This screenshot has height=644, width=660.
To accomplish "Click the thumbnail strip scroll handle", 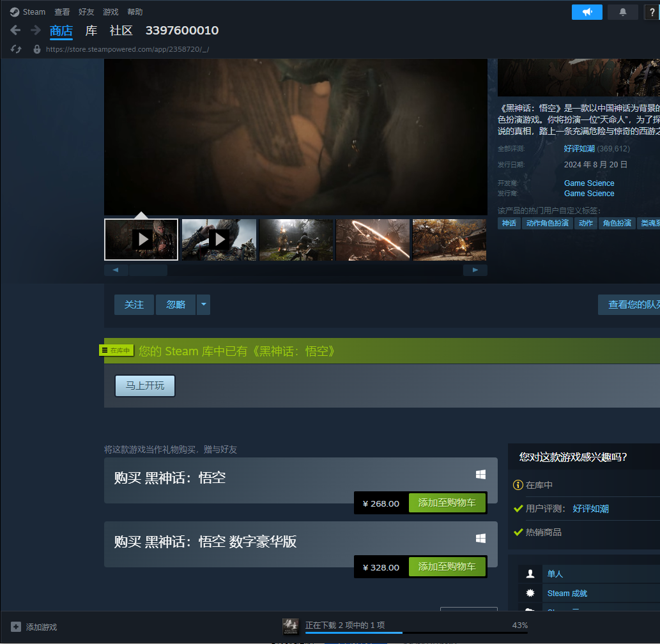I will 148,270.
